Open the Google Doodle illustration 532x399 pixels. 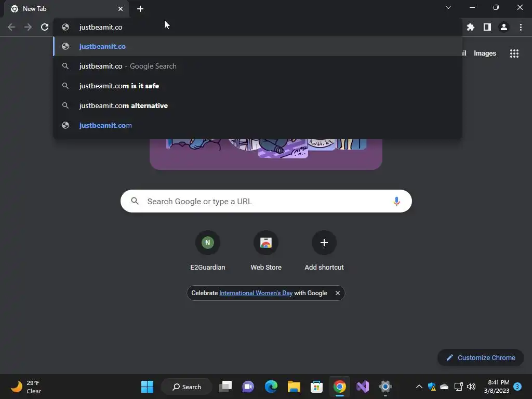[x=266, y=154]
